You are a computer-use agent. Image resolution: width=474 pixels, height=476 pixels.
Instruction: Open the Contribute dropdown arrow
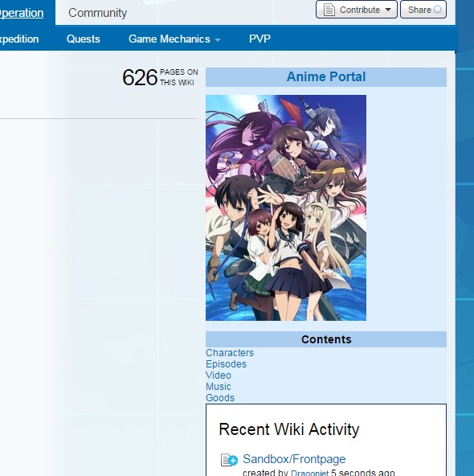pyautogui.click(x=388, y=10)
